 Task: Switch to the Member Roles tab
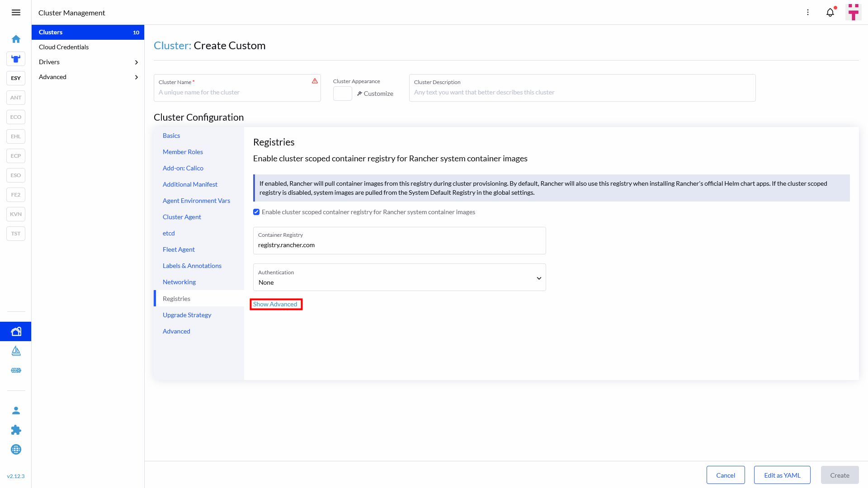coord(183,152)
